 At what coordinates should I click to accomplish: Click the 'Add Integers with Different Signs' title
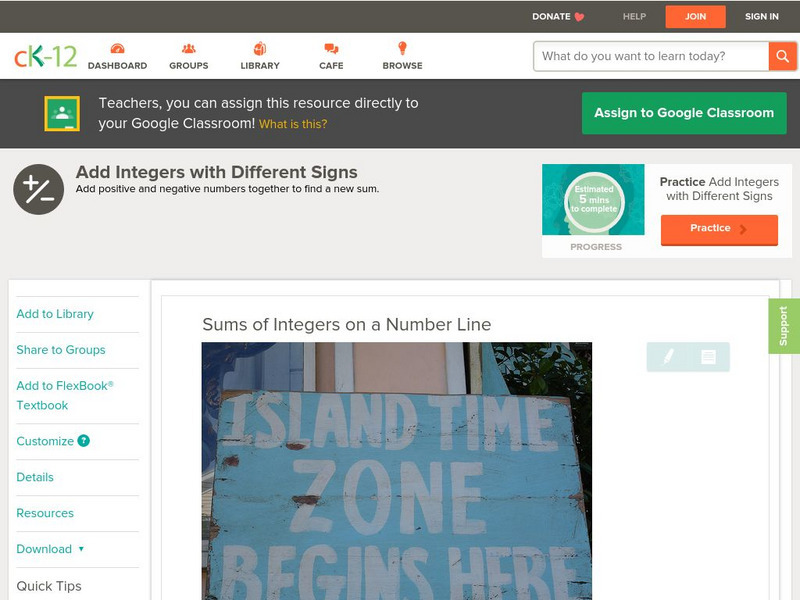[x=216, y=172]
